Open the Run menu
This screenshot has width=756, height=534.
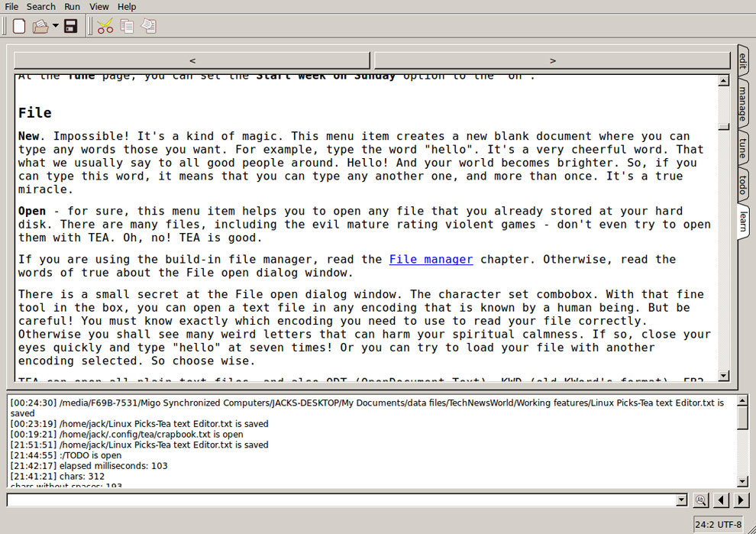[73, 7]
